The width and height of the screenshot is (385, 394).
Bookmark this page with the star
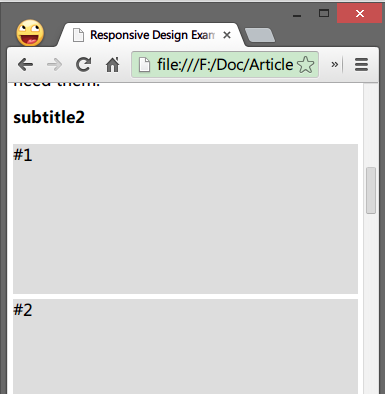[x=305, y=65]
